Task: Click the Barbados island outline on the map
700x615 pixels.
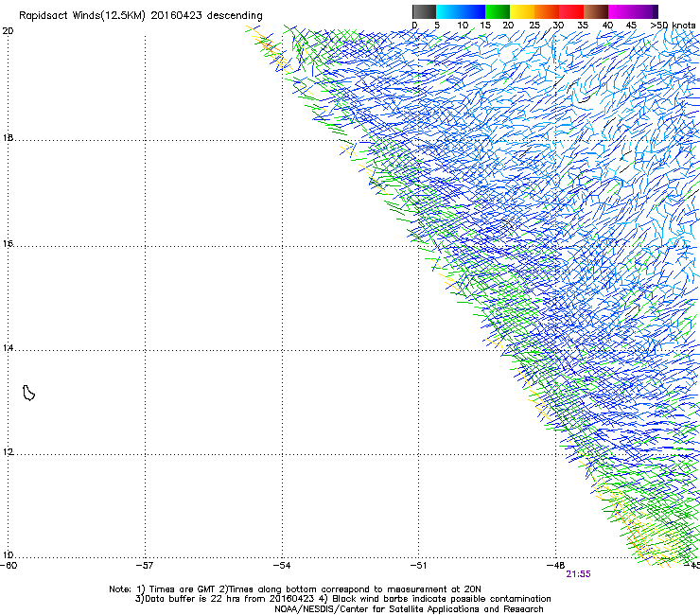Action: click(28, 393)
